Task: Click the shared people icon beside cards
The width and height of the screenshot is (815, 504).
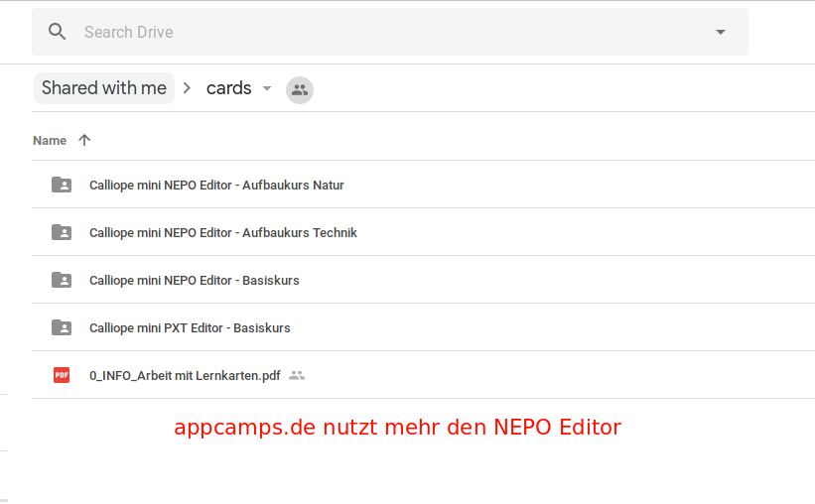Action: click(x=300, y=90)
